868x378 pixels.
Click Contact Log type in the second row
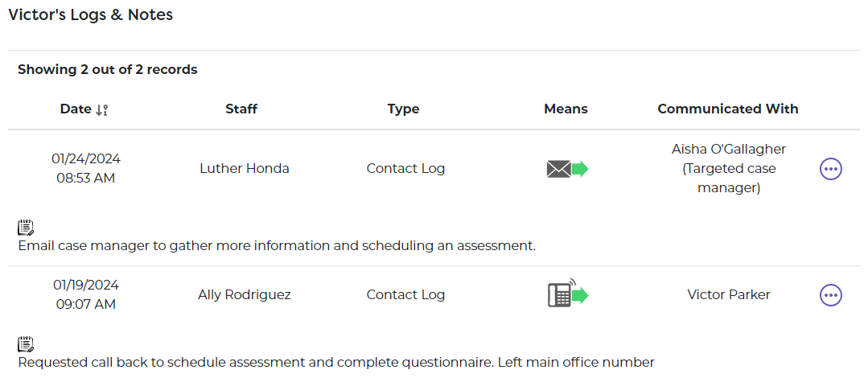405,295
